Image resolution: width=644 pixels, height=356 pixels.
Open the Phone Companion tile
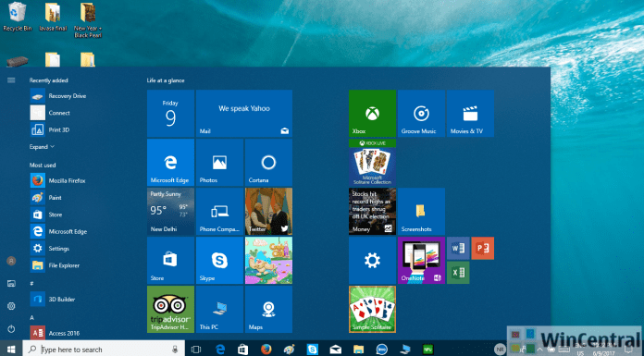pyautogui.click(x=219, y=212)
